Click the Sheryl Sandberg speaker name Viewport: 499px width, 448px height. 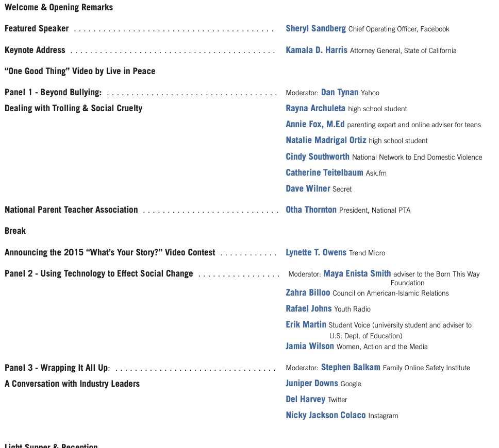click(315, 29)
